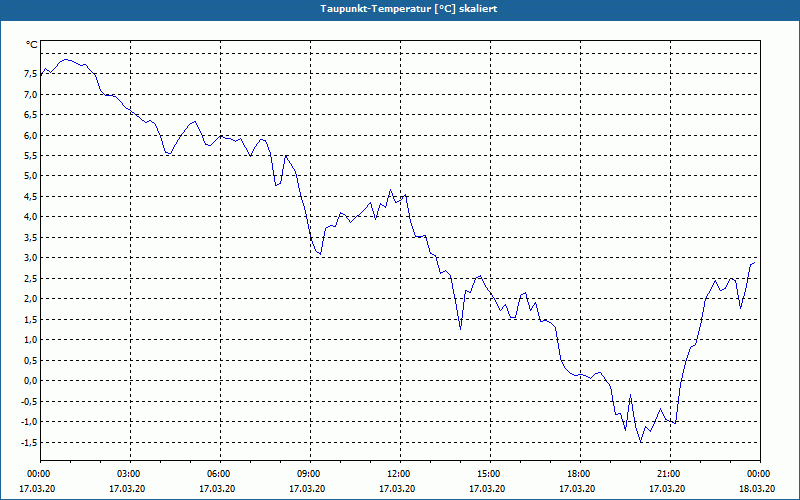Image resolution: width=800 pixels, height=500 pixels.
Task: Click the 00:00 time label above 18.03.20
Action: (x=757, y=474)
